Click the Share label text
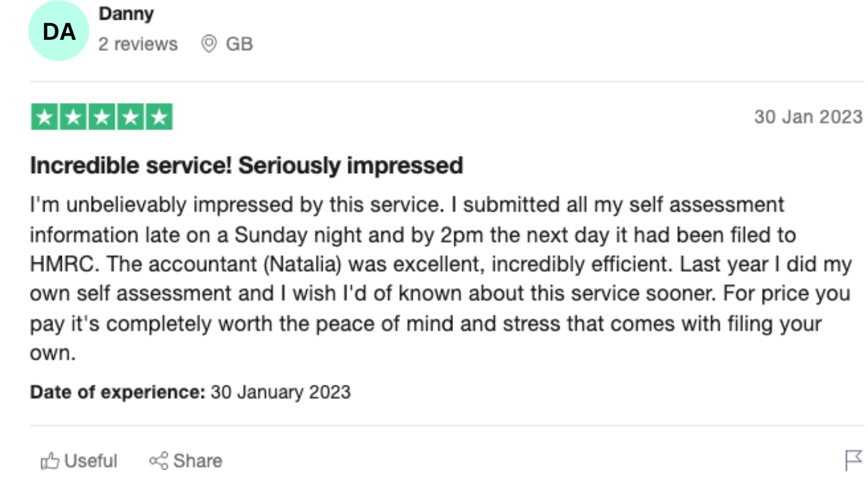 click(x=198, y=461)
